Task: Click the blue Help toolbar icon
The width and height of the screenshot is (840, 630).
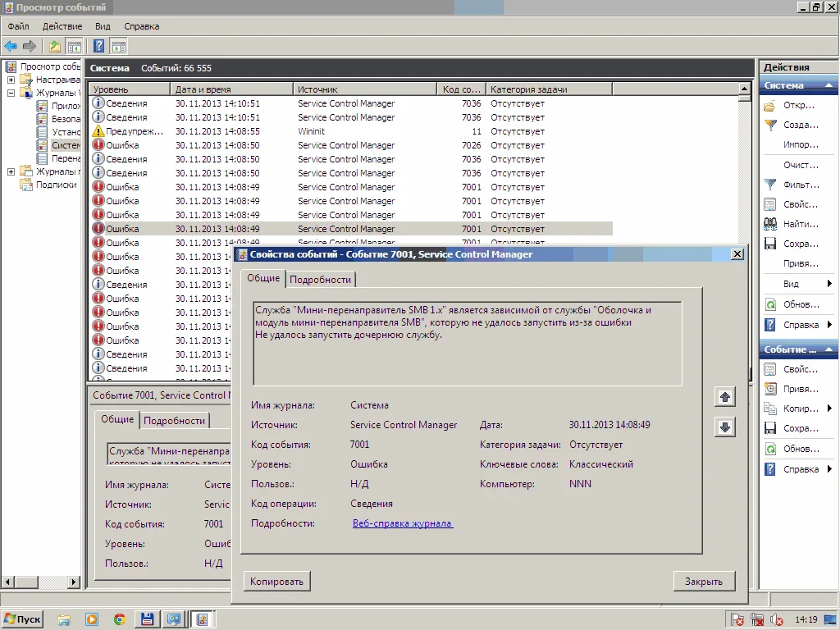Action: click(98, 46)
